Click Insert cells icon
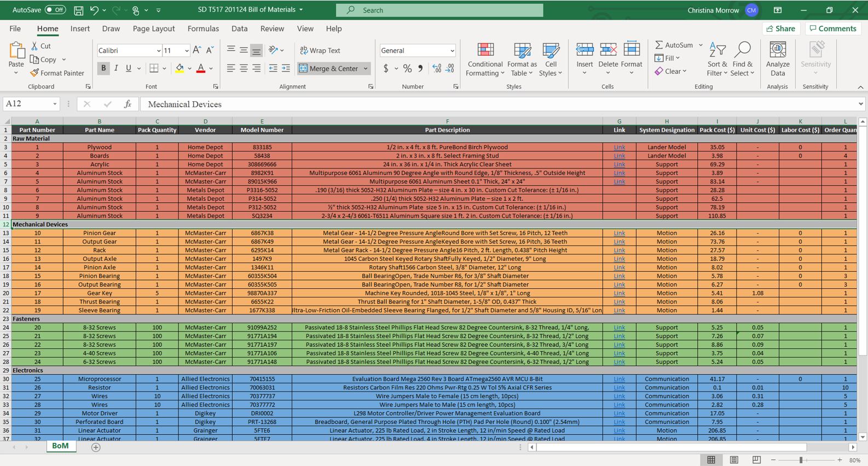868x466 pixels. click(x=585, y=50)
